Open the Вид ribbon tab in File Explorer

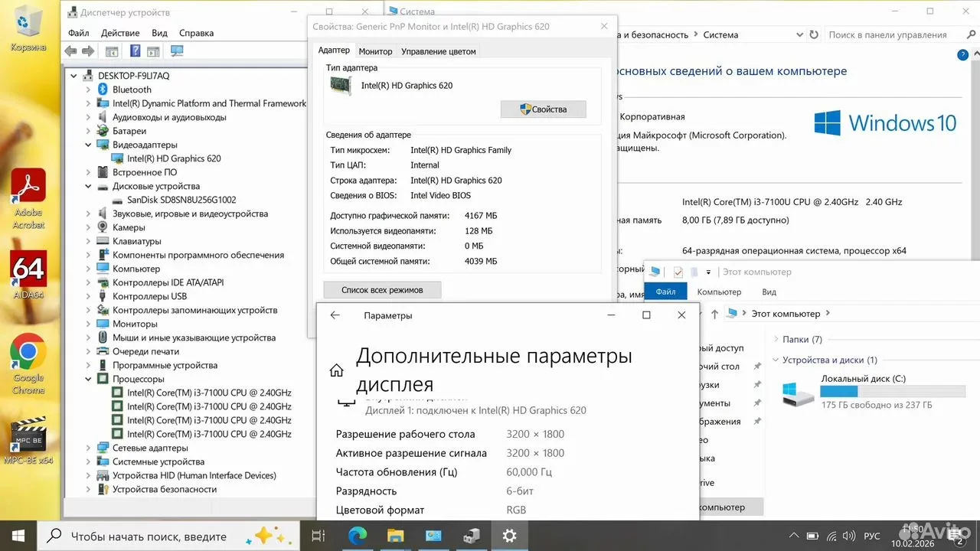[x=769, y=292]
